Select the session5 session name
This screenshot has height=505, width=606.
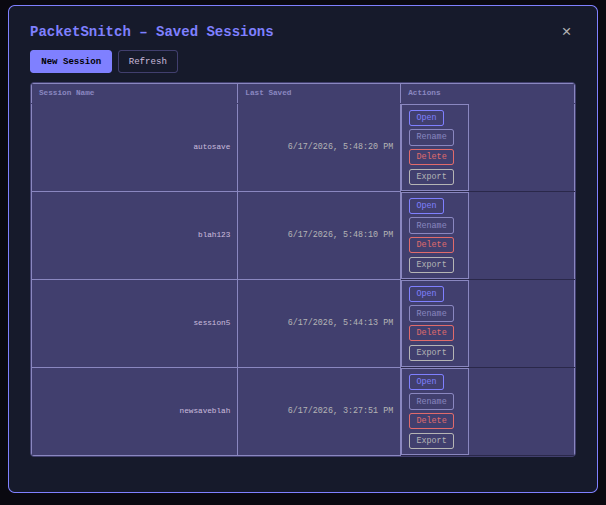212,323
